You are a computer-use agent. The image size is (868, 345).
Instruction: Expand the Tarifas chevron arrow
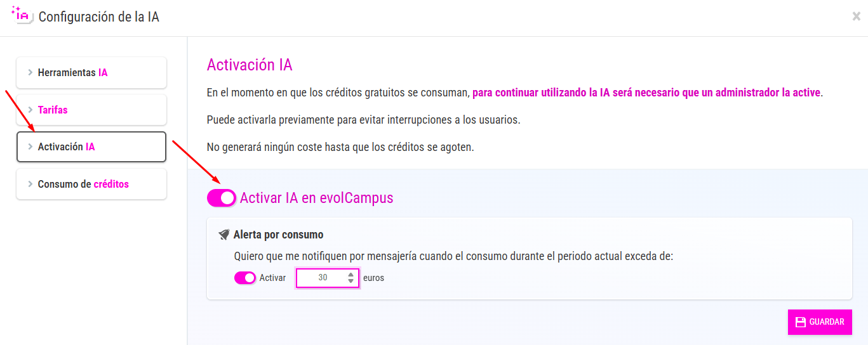pyautogui.click(x=30, y=110)
